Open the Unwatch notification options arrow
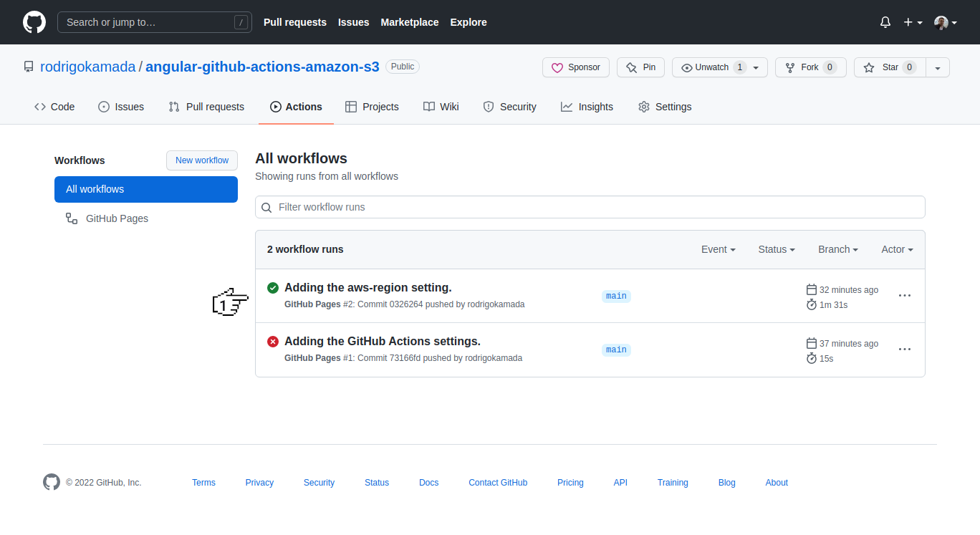 pyautogui.click(x=754, y=67)
